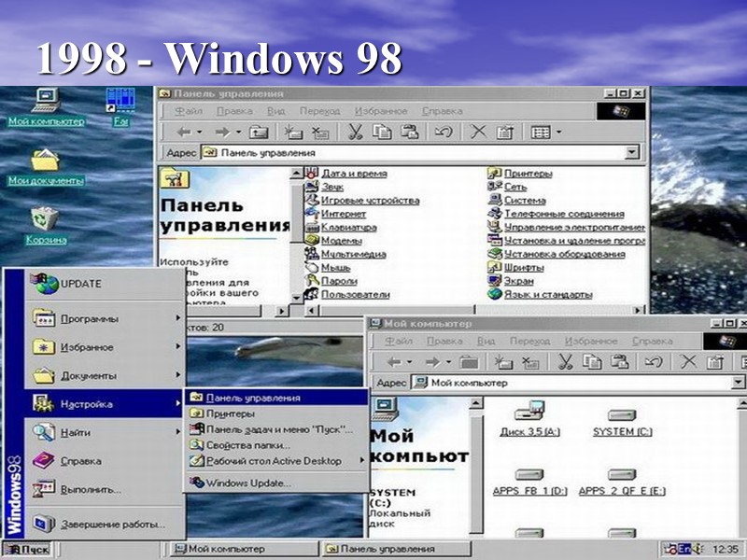The image size is (747, 560).
Task: Click scroll-up arrow in Панель управления info pane
Action: coord(296,174)
